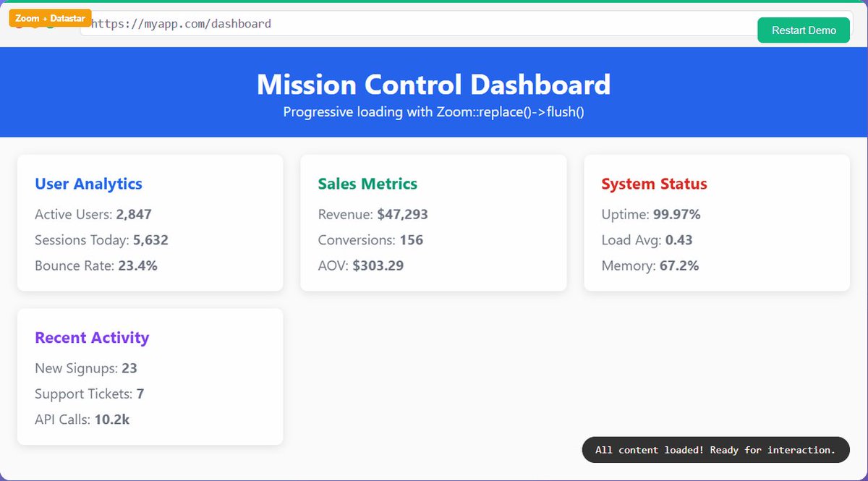Click the Uptime: 99.97% line
868x481 pixels.
(x=651, y=214)
